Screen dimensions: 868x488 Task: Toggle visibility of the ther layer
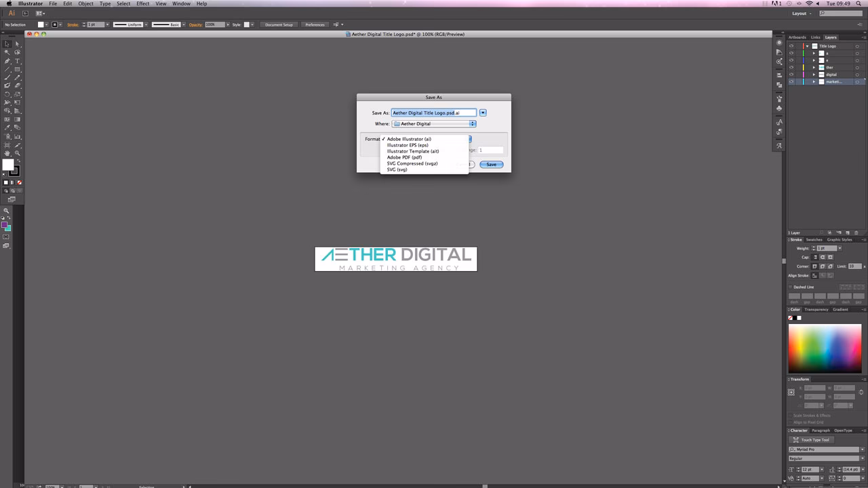point(791,68)
